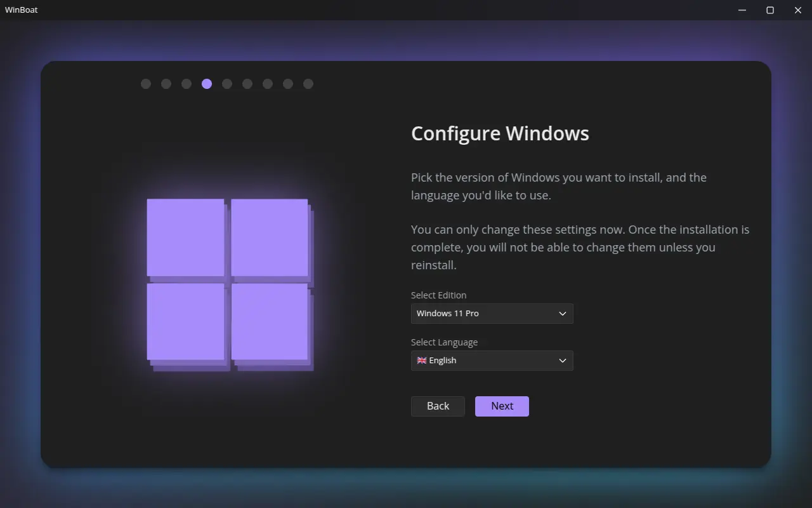Viewport: 812px width, 508px height.
Task: Click the WinBoat title bar label
Action: 21,10
